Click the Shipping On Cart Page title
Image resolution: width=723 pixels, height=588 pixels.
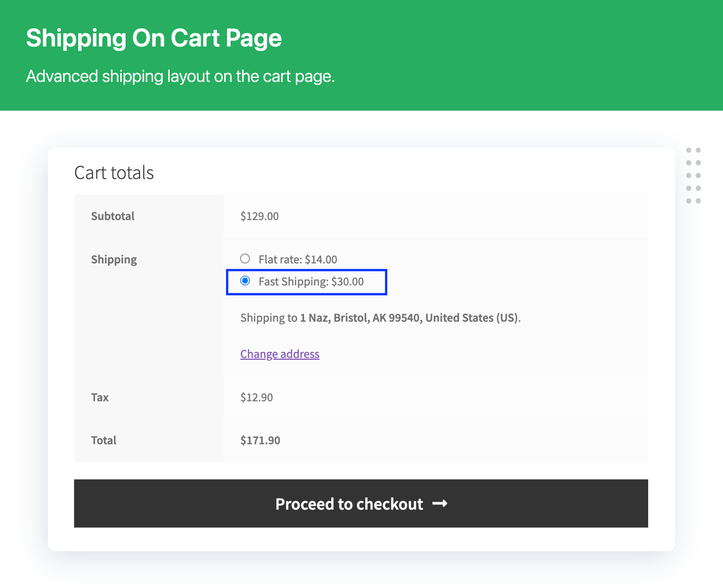[154, 38]
